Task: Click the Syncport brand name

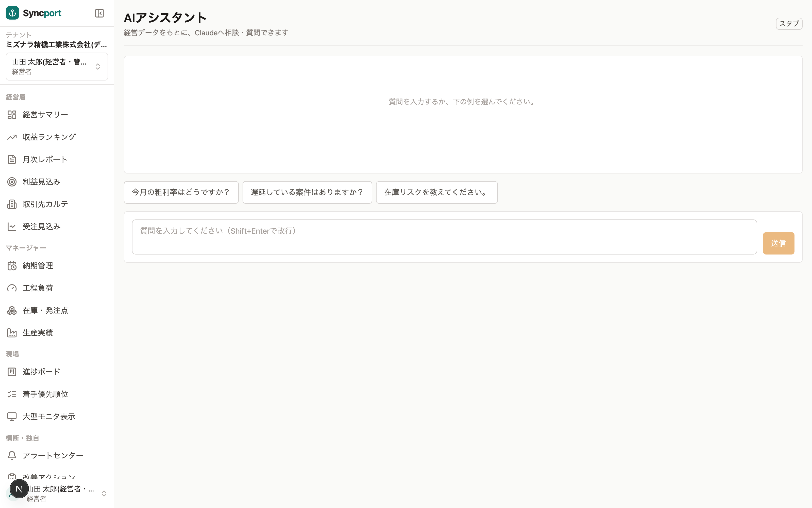Action: pyautogui.click(x=42, y=13)
